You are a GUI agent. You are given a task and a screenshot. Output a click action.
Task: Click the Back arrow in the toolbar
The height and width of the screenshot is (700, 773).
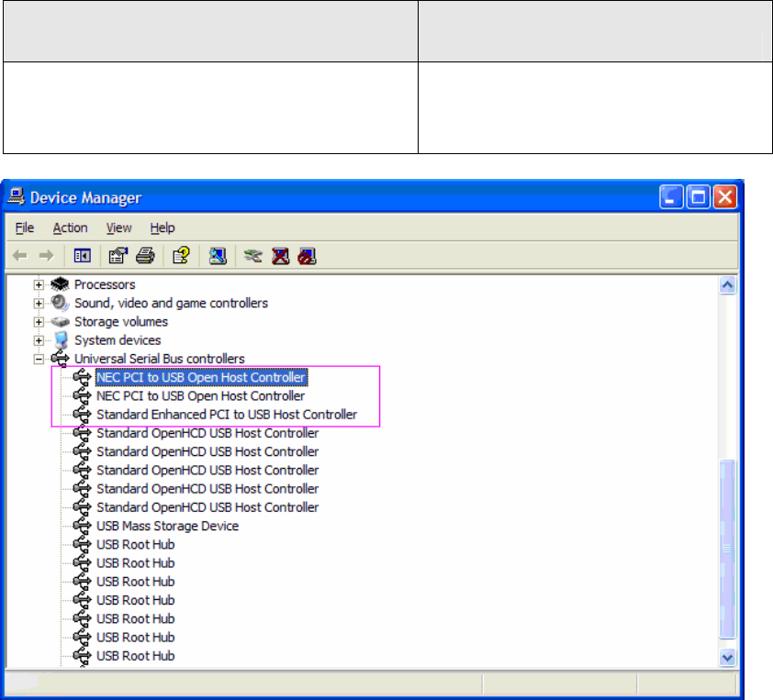click(20, 256)
